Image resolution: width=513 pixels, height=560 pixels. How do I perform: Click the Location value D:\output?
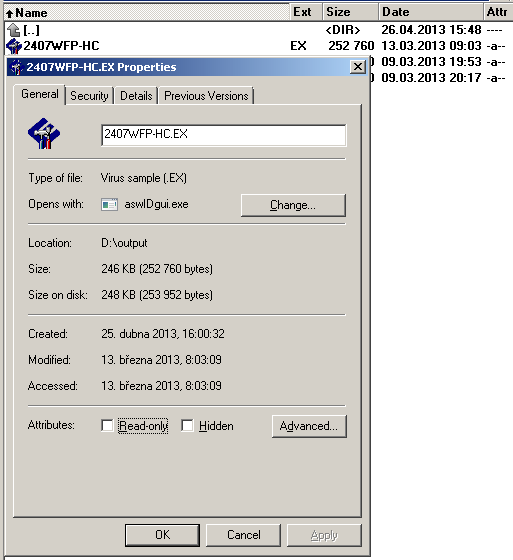(124, 243)
